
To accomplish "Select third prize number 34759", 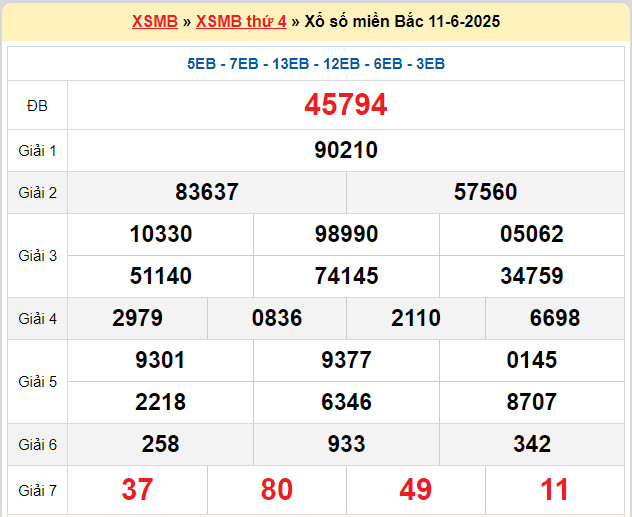I will point(532,276).
